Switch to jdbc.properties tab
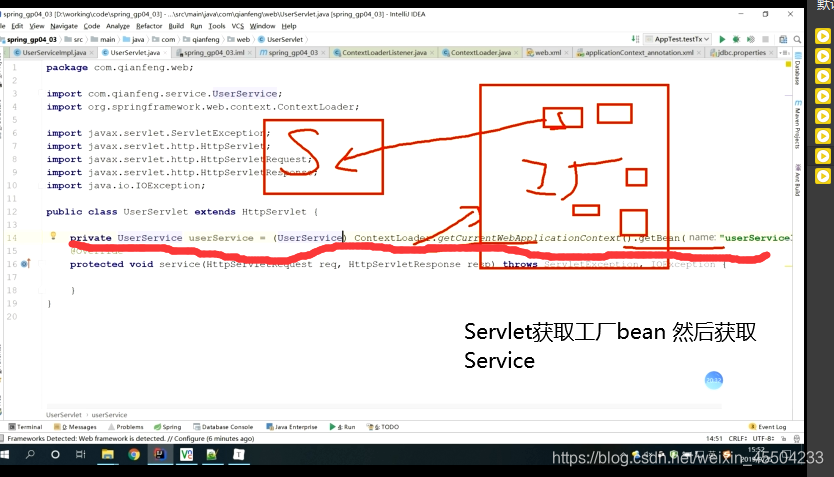The image size is (834, 477). coord(741,53)
